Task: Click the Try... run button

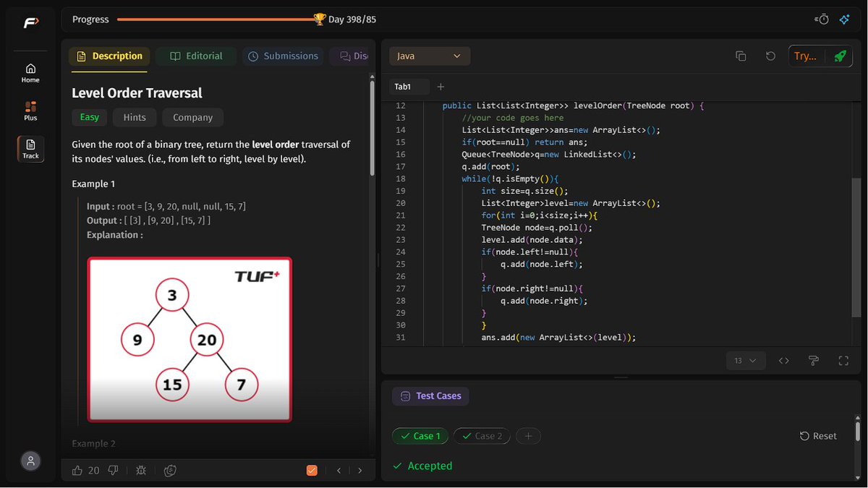Action: point(805,56)
